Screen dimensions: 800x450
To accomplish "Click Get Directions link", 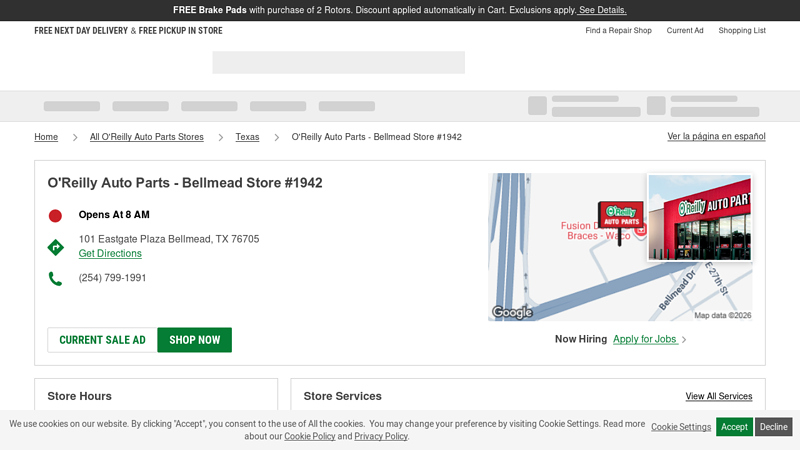I will pyautogui.click(x=110, y=254).
